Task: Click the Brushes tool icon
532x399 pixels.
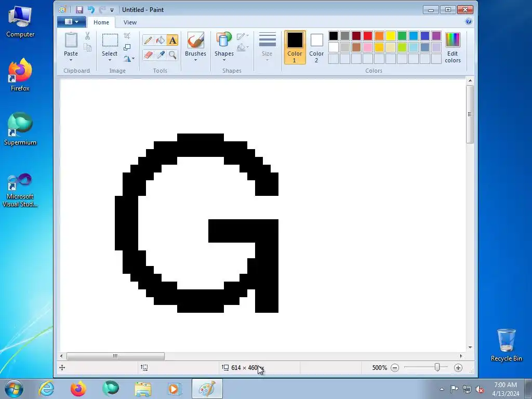Action: [195, 41]
